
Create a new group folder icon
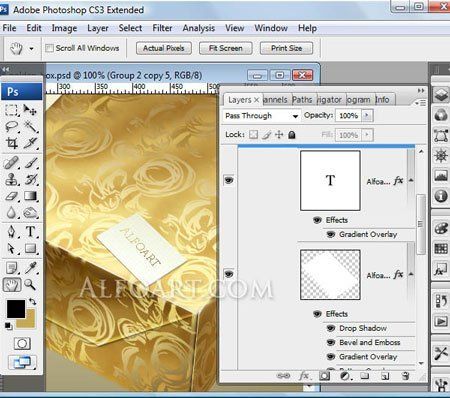pyautogui.click(x=365, y=376)
